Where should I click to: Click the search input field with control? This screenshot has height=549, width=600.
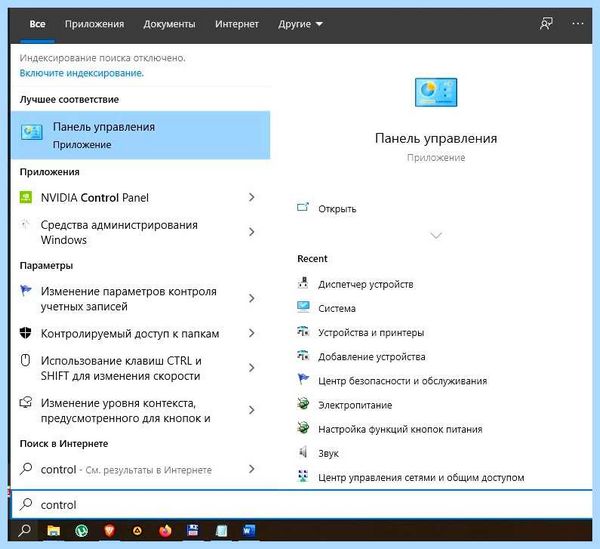(302, 504)
